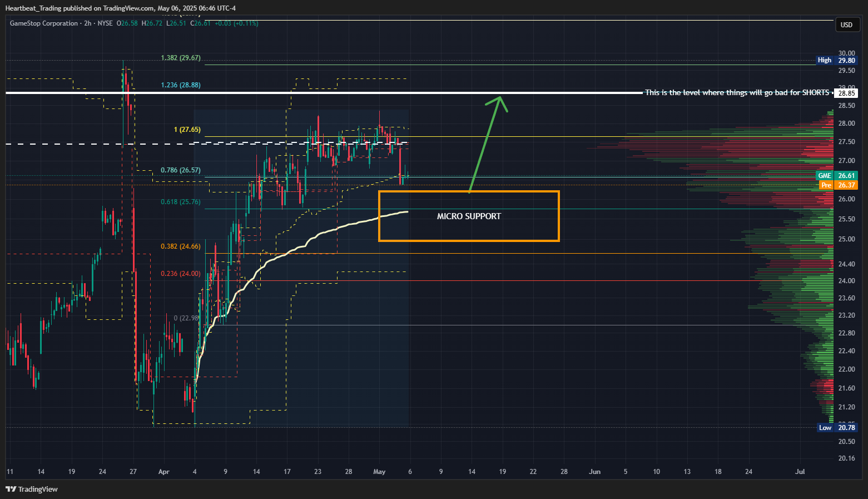Select Jul on the time axis
This screenshot has height=499, width=868.
tap(800, 472)
